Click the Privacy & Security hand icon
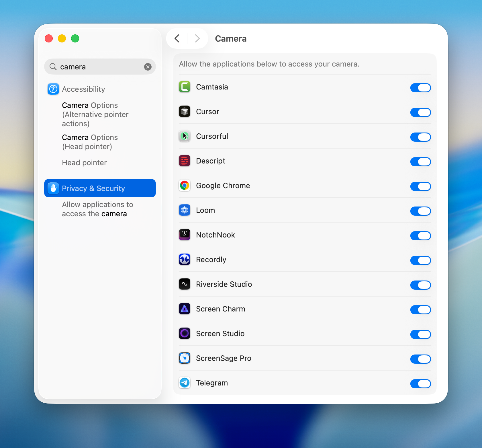The height and width of the screenshot is (448, 482). pyautogui.click(x=53, y=188)
